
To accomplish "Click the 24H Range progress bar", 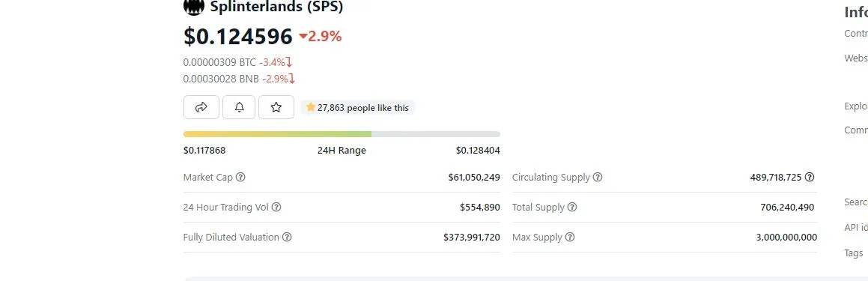I will pos(342,134).
